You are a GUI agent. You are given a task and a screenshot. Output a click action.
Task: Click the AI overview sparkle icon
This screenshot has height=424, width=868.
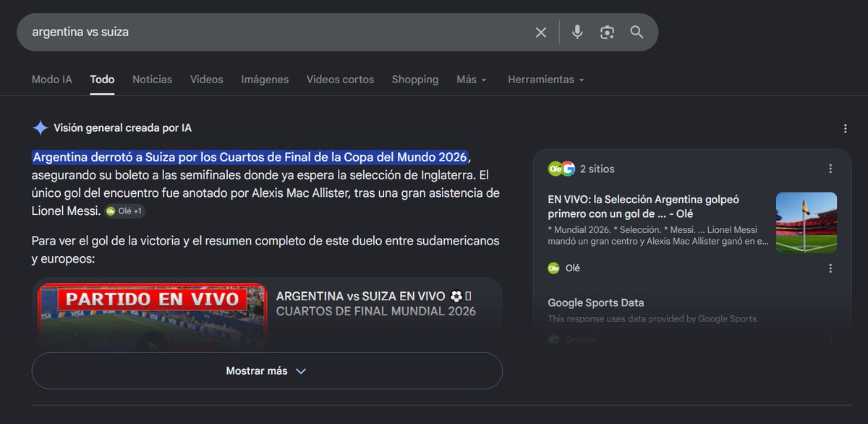[40, 128]
